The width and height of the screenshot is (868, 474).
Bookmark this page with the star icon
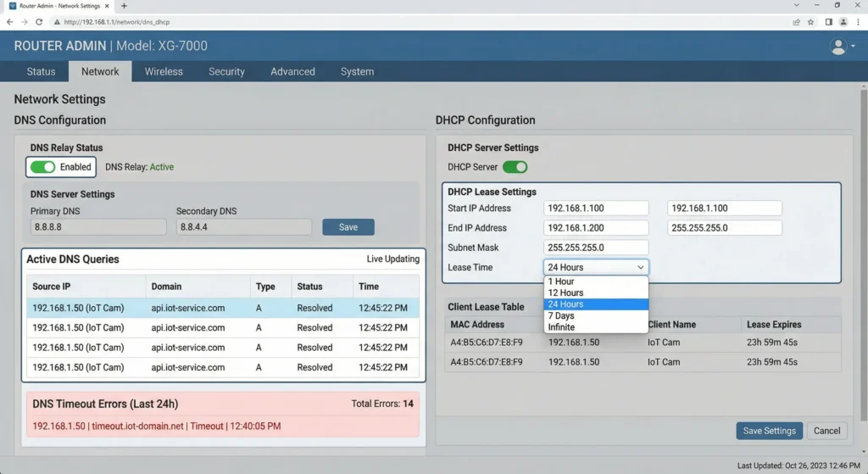[x=810, y=22]
